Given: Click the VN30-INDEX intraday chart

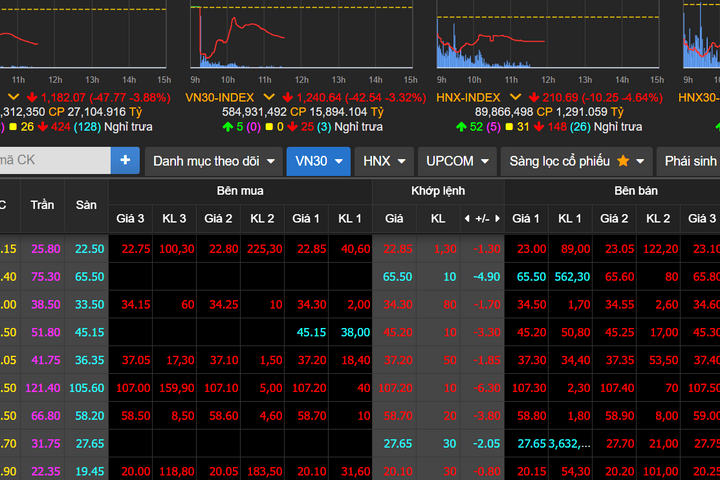Looking at the screenshot, I should coord(301,34).
